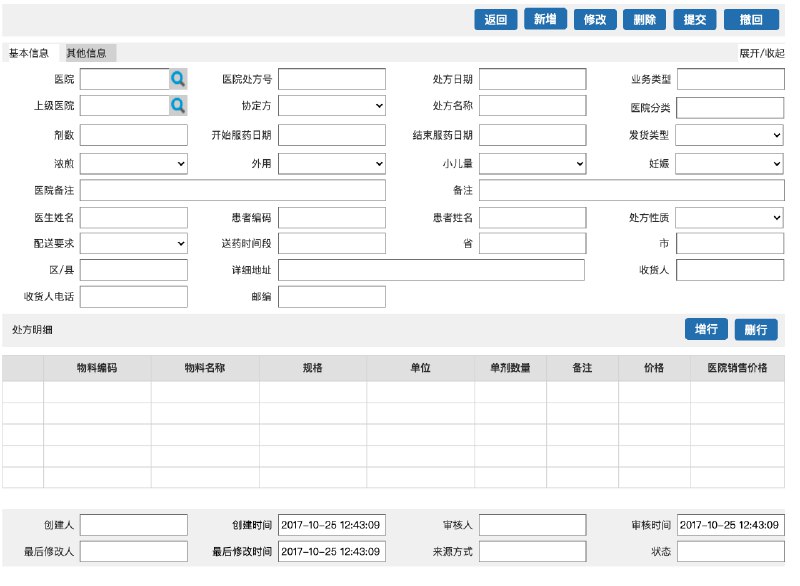Open the 小儿量 dropdown

coord(532,164)
